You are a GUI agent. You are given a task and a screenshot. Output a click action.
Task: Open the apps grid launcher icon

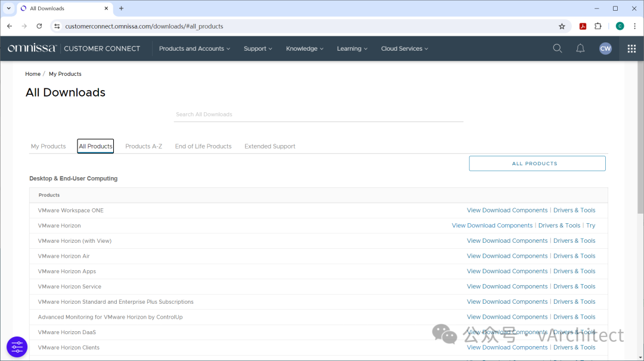click(631, 48)
